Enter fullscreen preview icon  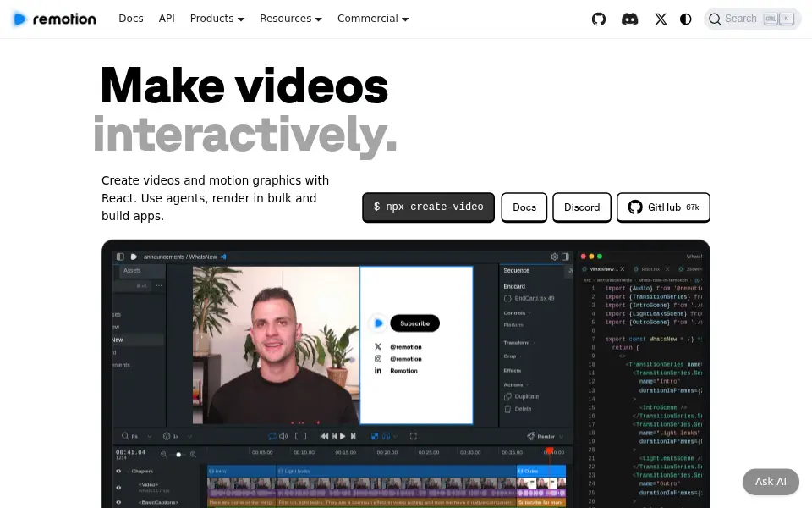click(x=414, y=437)
